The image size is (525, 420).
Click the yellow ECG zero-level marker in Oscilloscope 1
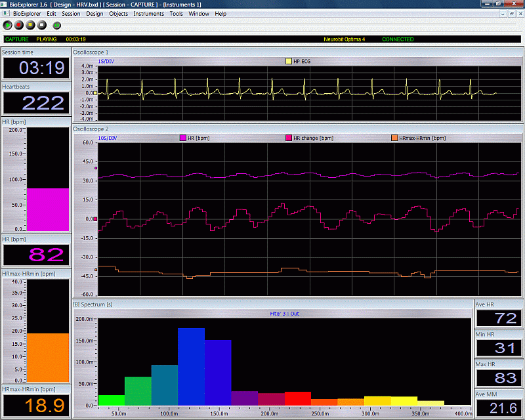pyautogui.click(x=95, y=93)
